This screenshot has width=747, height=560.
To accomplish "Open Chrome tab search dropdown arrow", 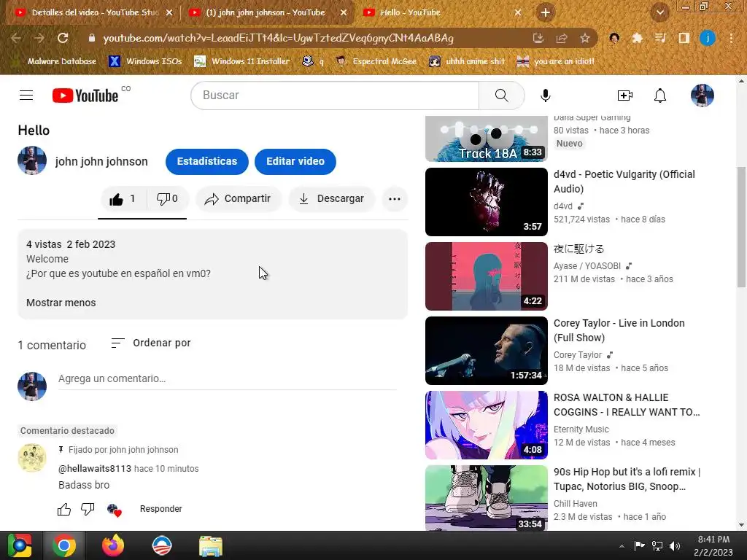I will 659,12.
